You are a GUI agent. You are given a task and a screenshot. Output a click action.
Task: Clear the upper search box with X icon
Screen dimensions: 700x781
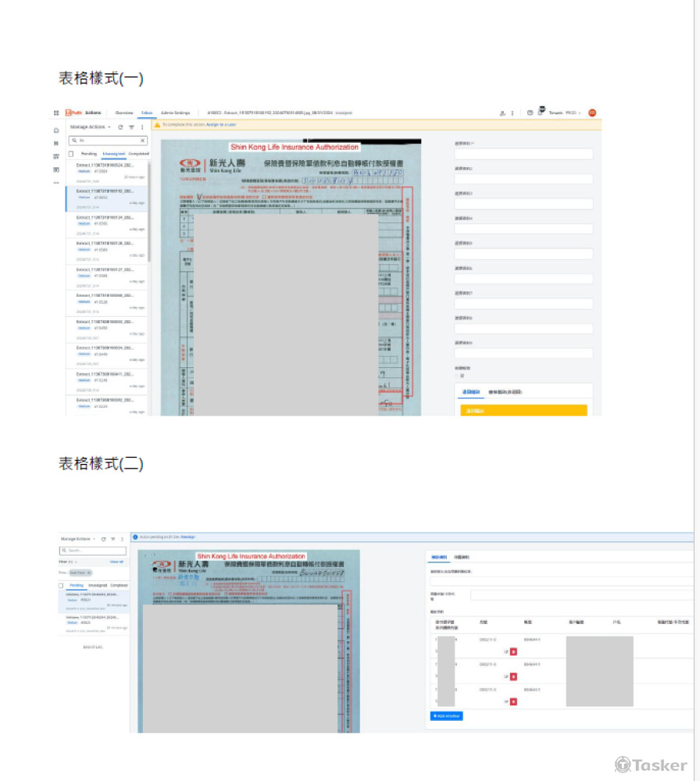coord(142,141)
